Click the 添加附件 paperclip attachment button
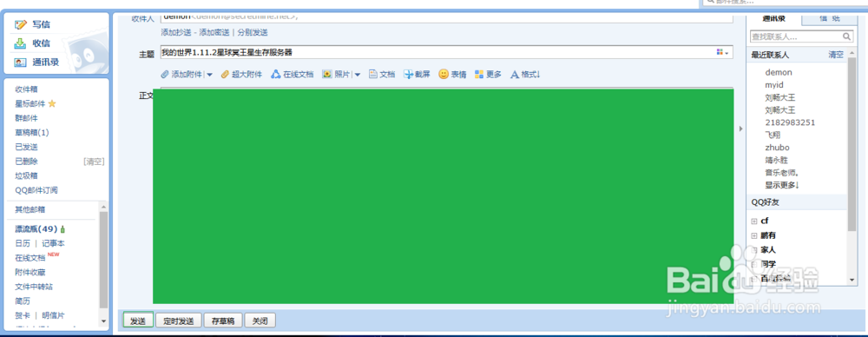 (x=181, y=75)
